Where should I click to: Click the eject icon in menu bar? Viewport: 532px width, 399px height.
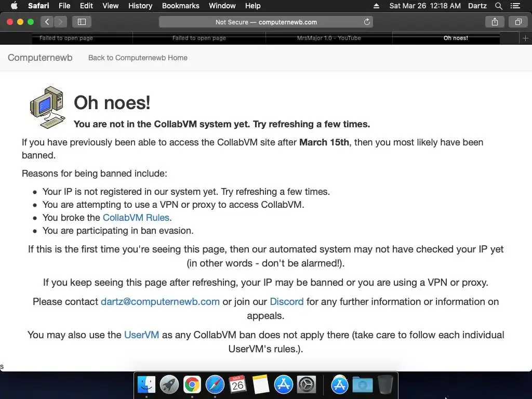(376, 6)
